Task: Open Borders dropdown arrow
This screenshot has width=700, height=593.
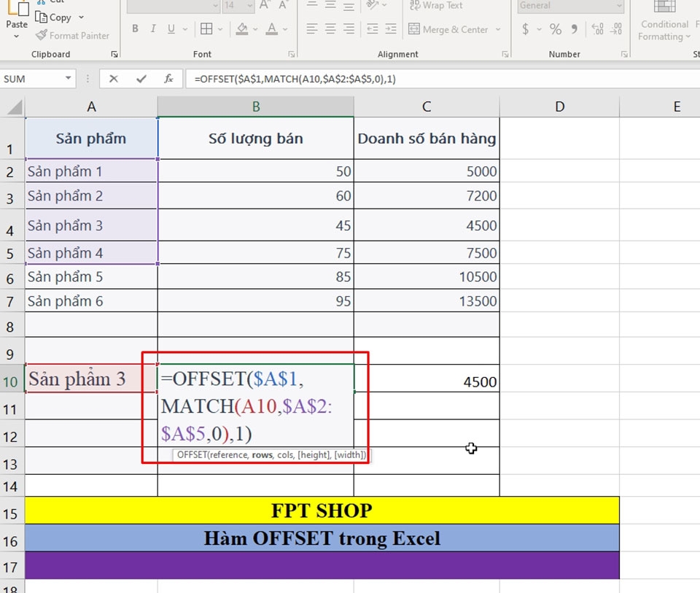Action: (x=220, y=29)
